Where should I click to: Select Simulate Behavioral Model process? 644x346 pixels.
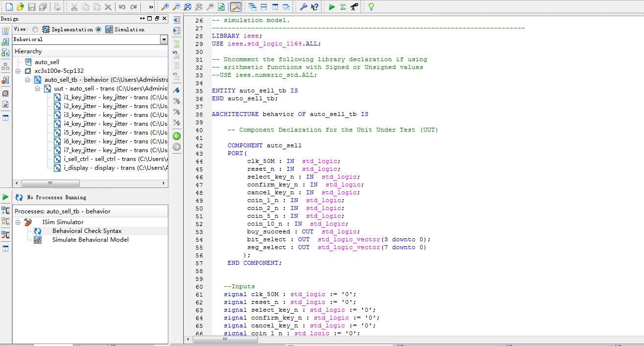point(90,240)
